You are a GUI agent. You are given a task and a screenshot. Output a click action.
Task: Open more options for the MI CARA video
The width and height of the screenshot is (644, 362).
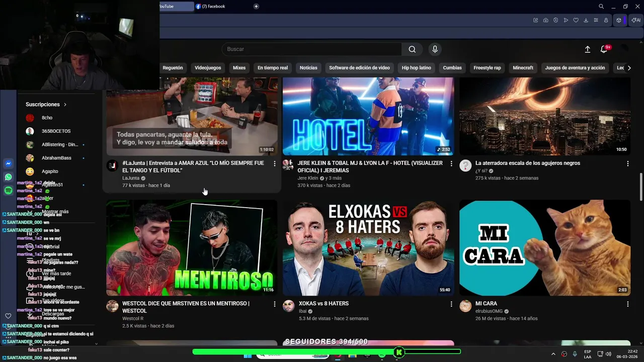[627, 304]
